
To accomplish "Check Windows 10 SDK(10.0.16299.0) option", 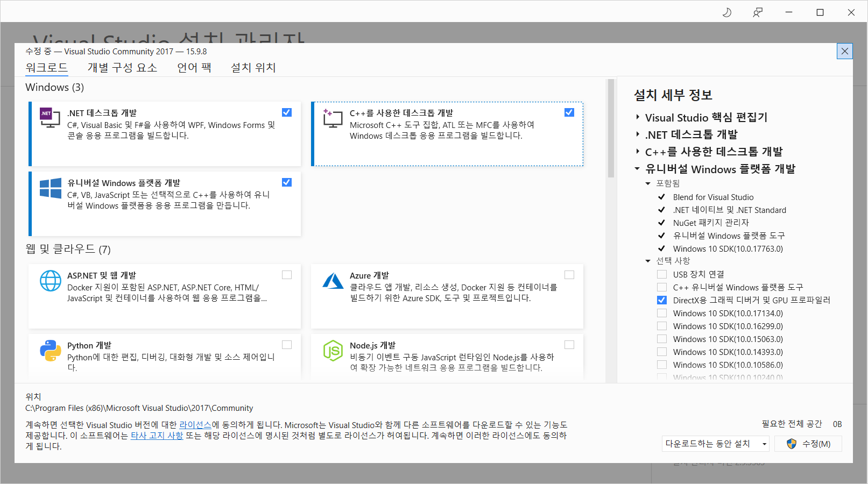I will (x=662, y=326).
